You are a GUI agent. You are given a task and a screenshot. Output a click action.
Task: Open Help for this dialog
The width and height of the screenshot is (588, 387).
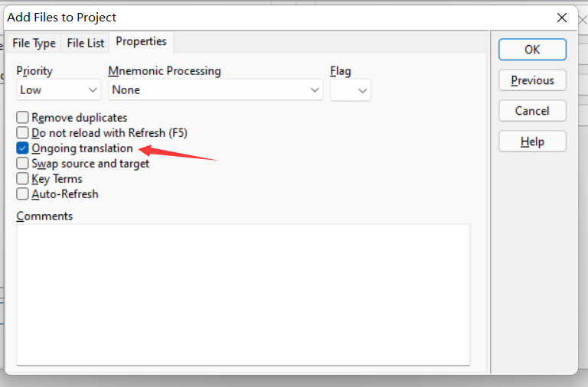coord(532,141)
